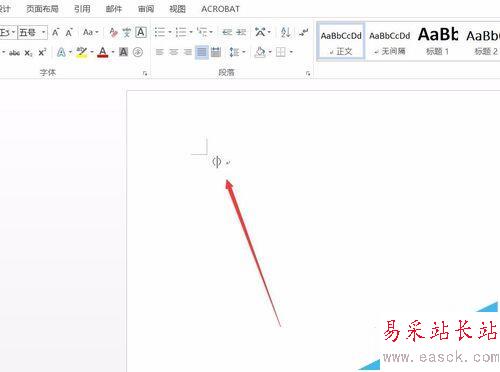
Task: Sort text with A-Z sort icon
Action: coord(285,32)
